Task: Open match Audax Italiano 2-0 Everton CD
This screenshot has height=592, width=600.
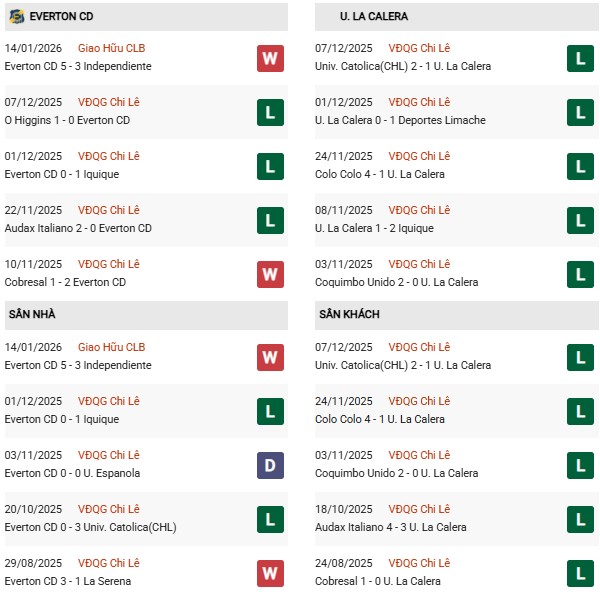Action: [78, 228]
